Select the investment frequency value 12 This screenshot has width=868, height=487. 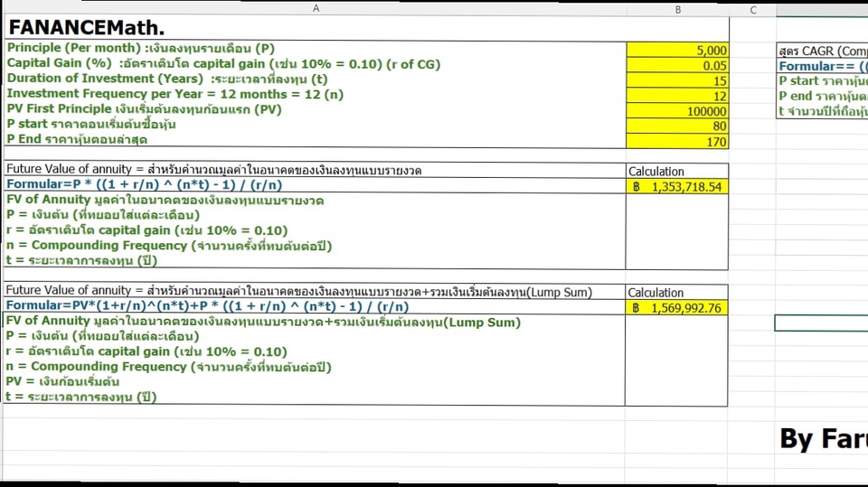tap(677, 96)
